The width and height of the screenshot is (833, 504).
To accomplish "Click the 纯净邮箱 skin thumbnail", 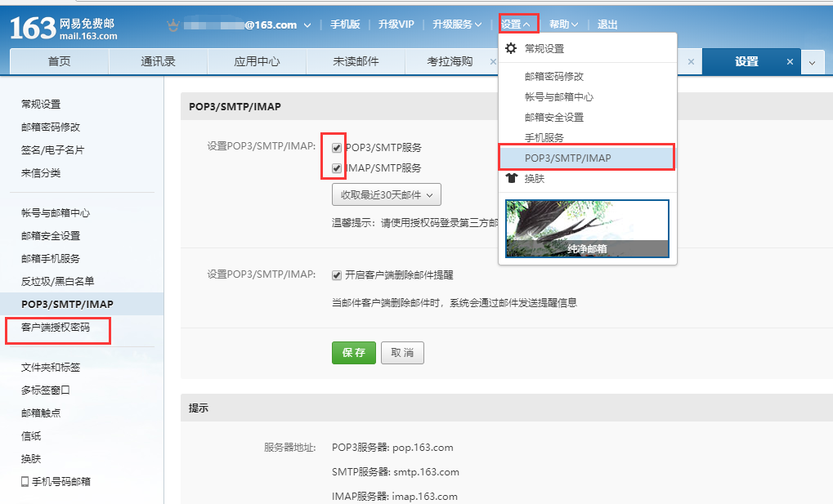I will pos(587,229).
